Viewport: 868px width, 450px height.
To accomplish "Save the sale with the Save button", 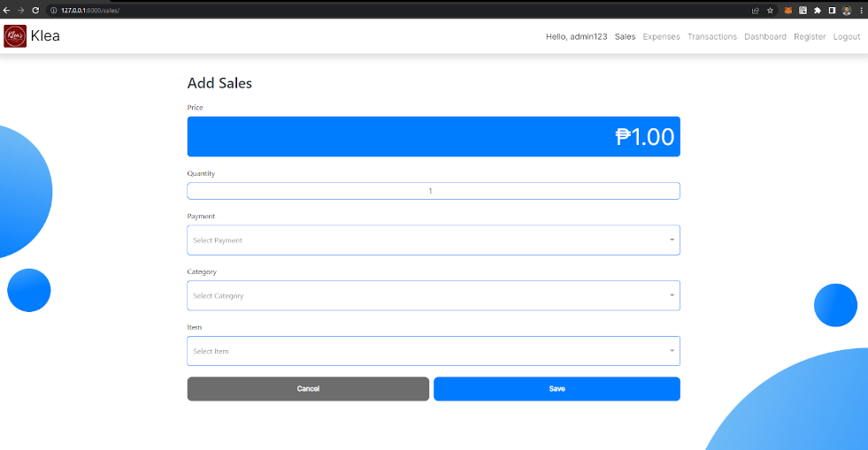I will tap(557, 389).
